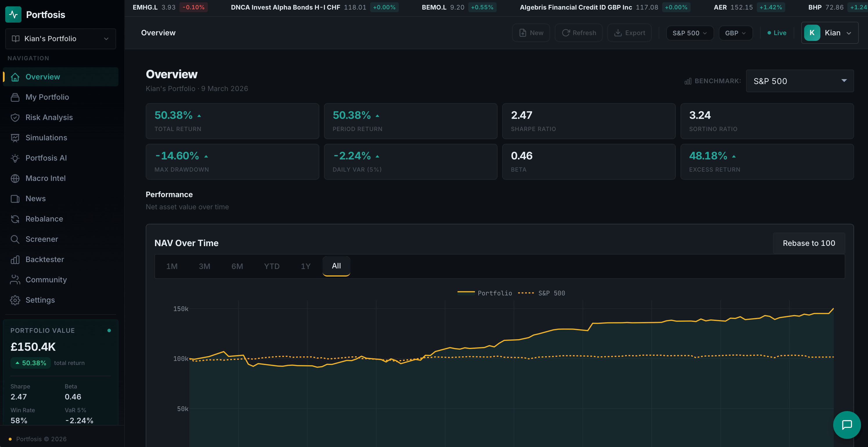Toggle S&P 500 dotted legend swatch
Screen dimensions: 868x447
(526, 293)
